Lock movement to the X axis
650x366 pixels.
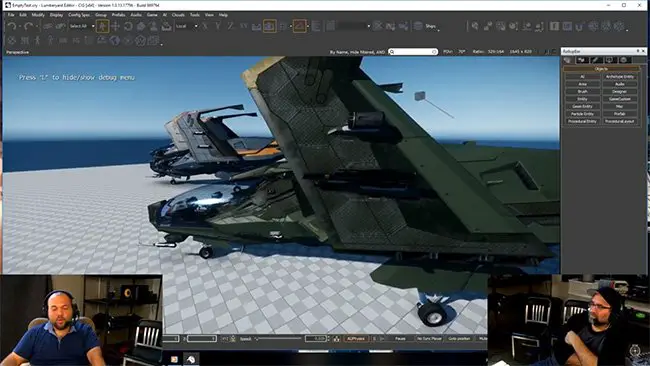[205, 26]
